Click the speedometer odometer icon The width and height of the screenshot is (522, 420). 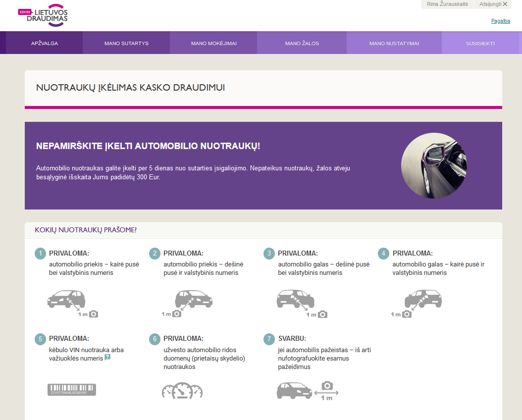[x=182, y=390]
